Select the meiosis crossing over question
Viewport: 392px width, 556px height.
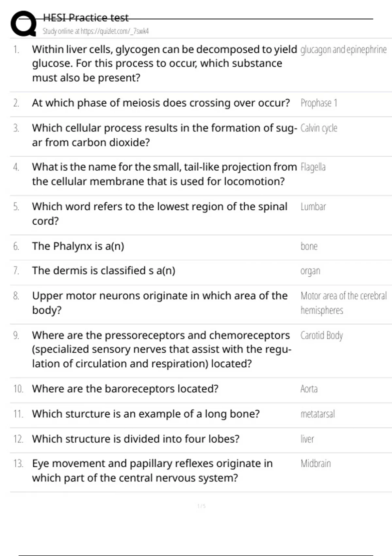[x=161, y=103]
